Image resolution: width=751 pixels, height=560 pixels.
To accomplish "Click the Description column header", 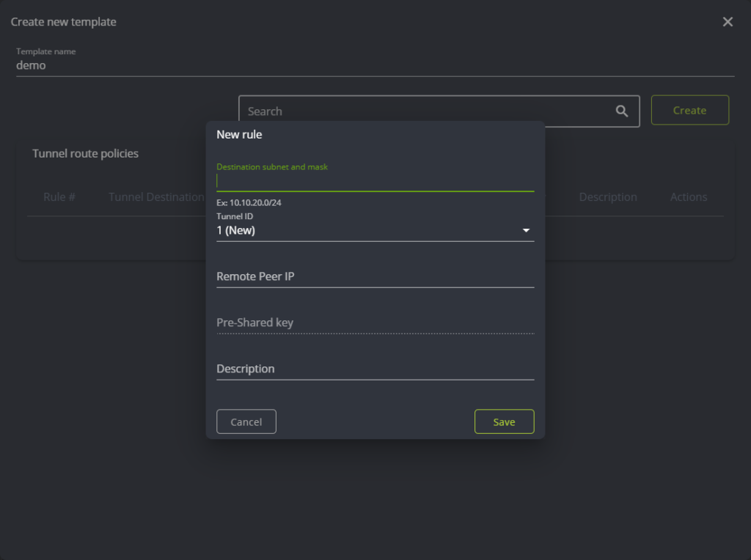I will [607, 196].
